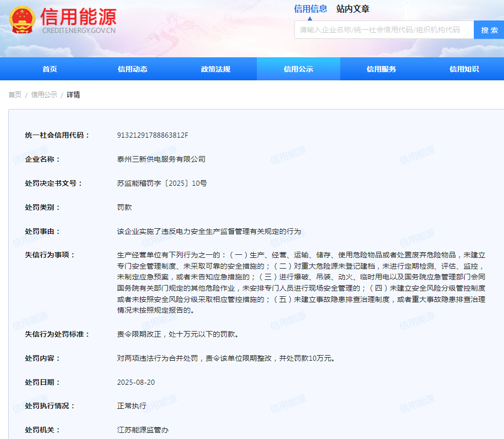Open the 信用服务 navigation item

381,69
